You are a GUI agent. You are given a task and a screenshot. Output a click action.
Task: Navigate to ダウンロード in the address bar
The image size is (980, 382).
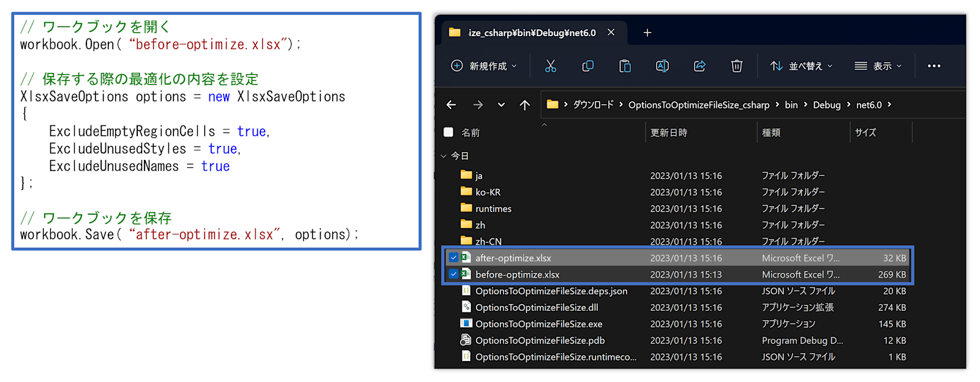coord(593,105)
